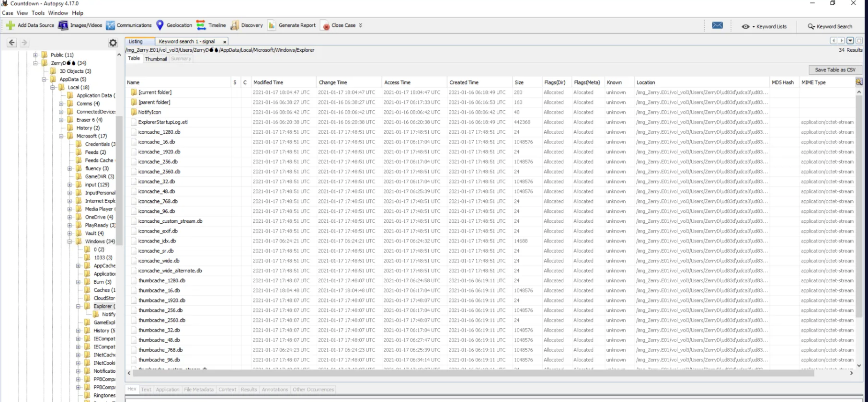Close the Keyword search 1 - signal tab
This screenshot has width=868, height=402.
coord(225,42)
